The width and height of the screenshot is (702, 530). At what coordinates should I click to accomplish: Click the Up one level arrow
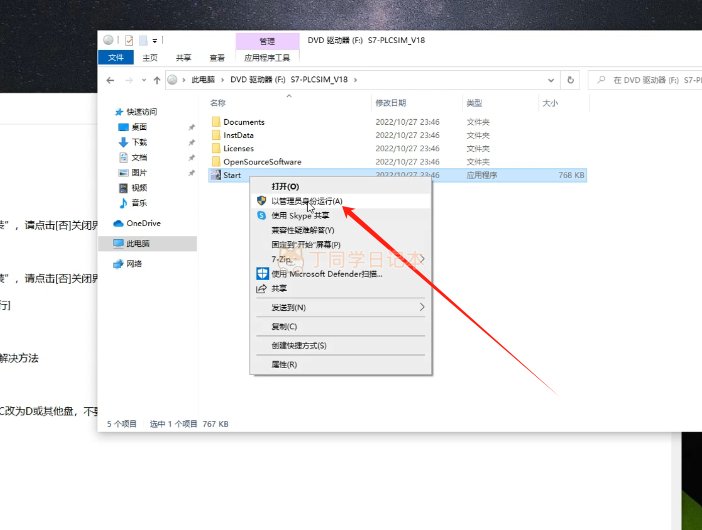click(157, 80)
